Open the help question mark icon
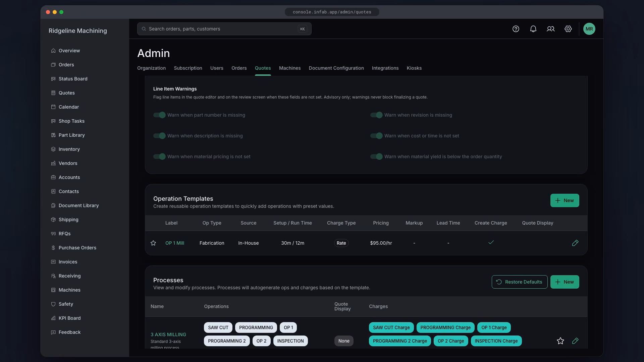Screen dimensions: 644x362 [516, 29]
